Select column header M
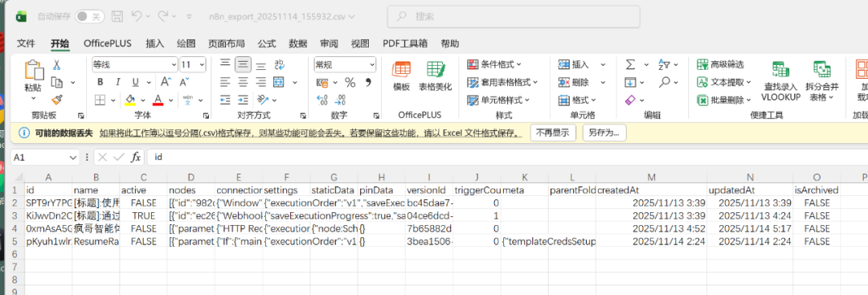 652,177
